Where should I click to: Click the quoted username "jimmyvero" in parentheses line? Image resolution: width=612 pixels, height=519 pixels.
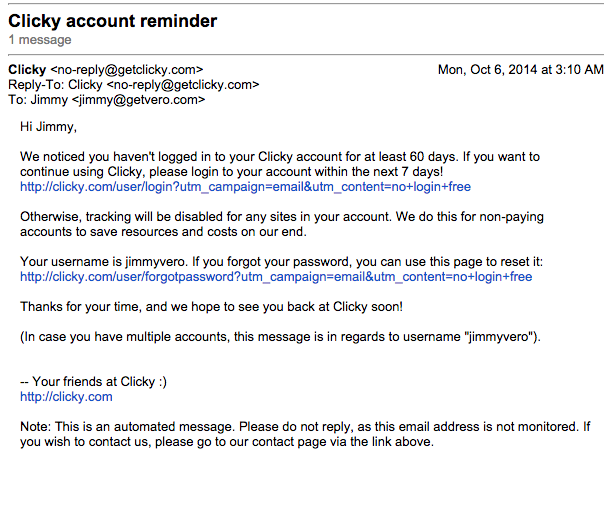coord(502,337)
